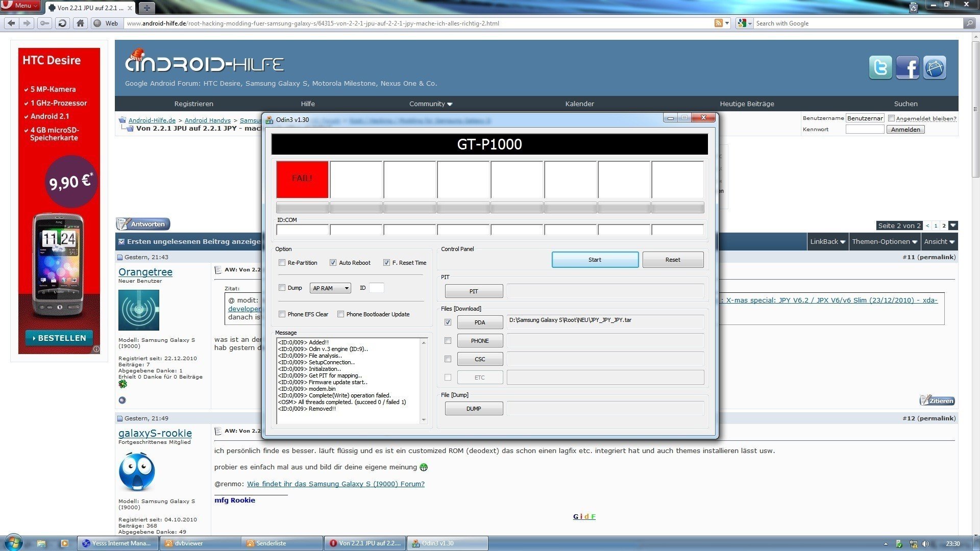Open the RSS feed icon in address bar
Viewport: 980px width, 551px height.
[718, 23]
